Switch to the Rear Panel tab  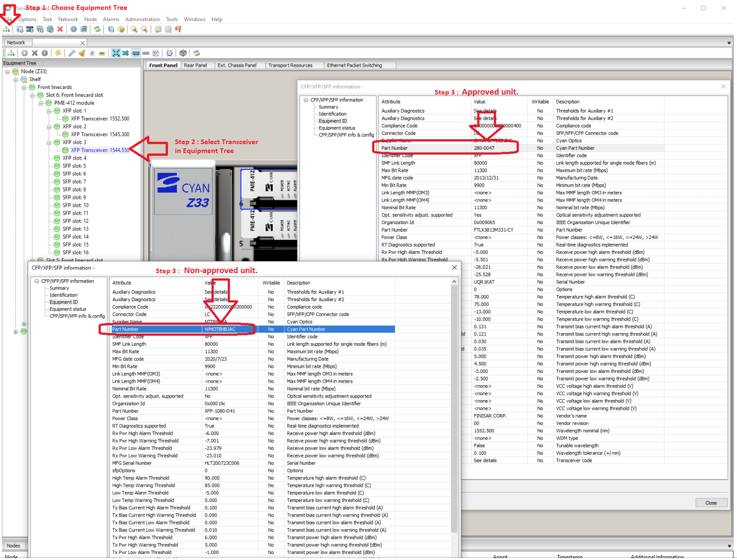pyautogui.click(x=195, y=65)
